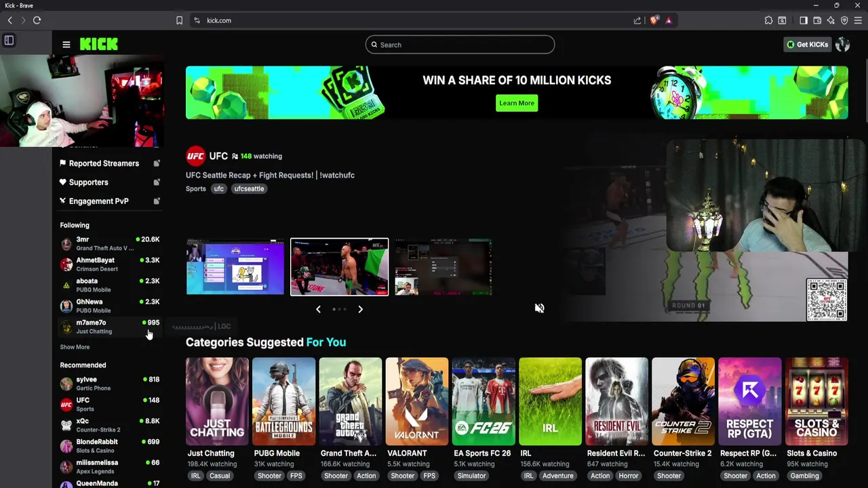868x488 pixels.
Task: Share this page icon in address bar
Action: coord(637,20)
